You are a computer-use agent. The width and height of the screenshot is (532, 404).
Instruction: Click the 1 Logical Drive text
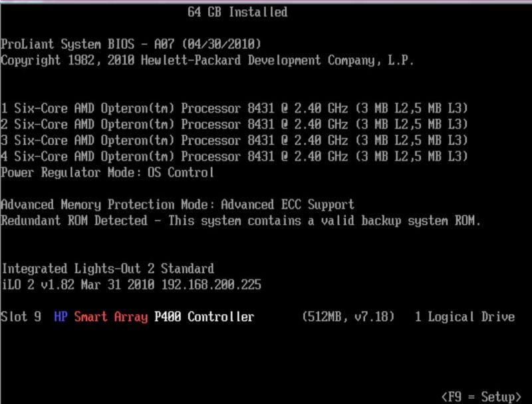coord(465,317)
